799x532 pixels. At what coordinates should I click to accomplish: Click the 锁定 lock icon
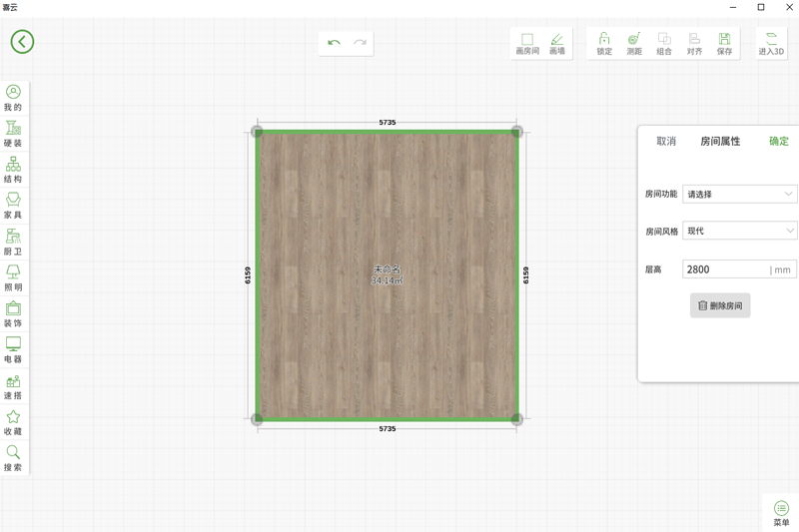(604, 43)
